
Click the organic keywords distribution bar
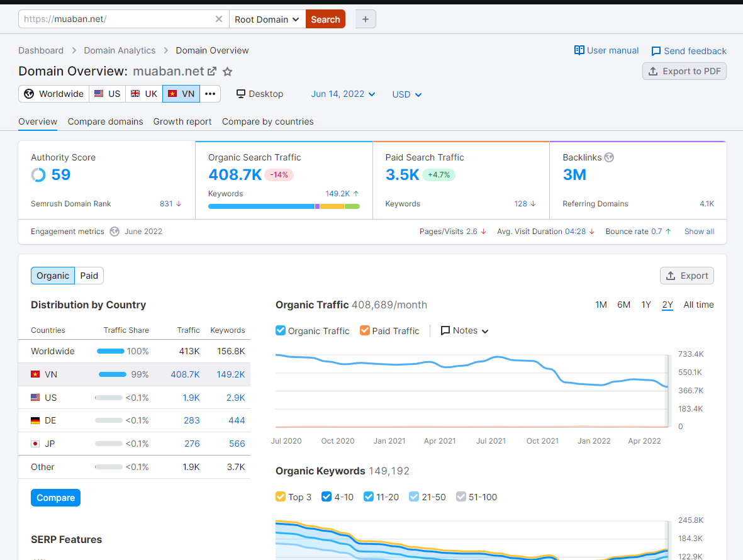[x=284, y=206]
